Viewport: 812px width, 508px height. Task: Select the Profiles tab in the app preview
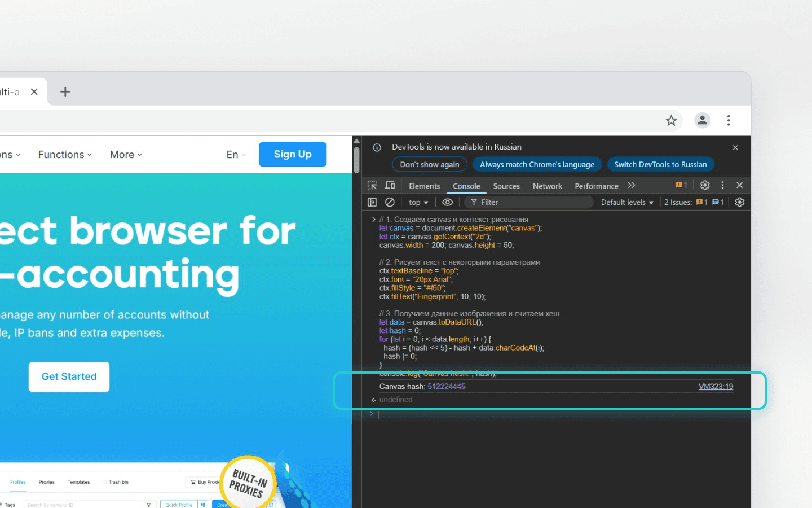(x=18, y=482)
